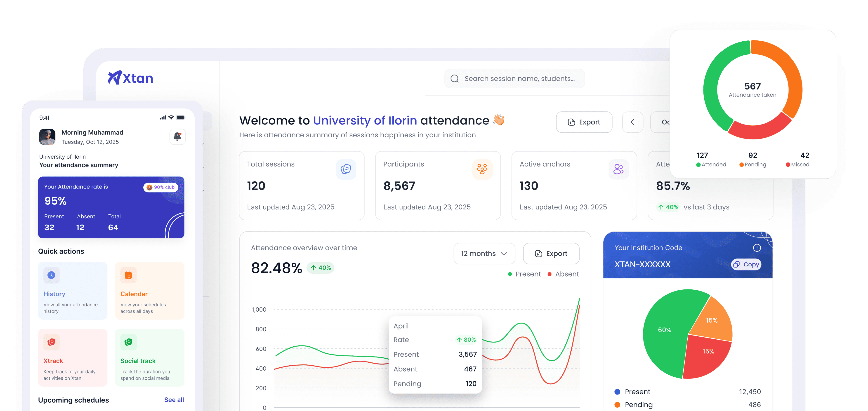Open the Calendar quick action card
The height and width of the screenshot is (411, 868).
click(150, 291)
